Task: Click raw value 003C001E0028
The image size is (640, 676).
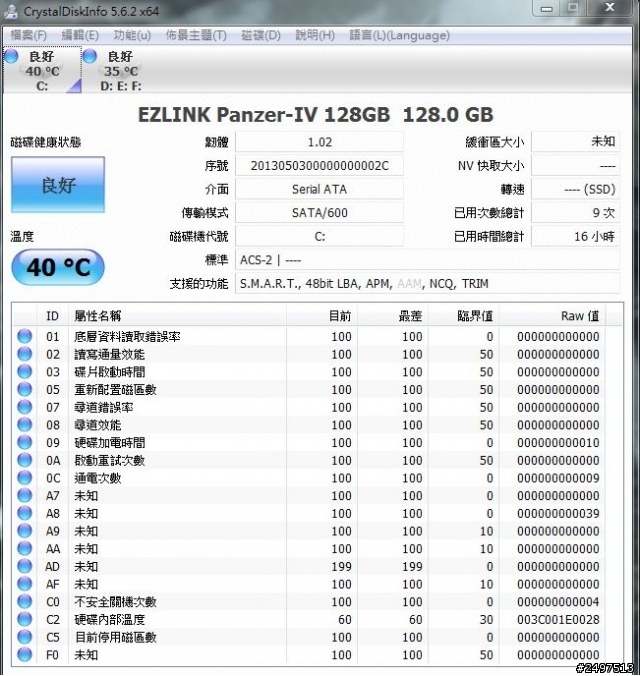Action: point(558,620)
